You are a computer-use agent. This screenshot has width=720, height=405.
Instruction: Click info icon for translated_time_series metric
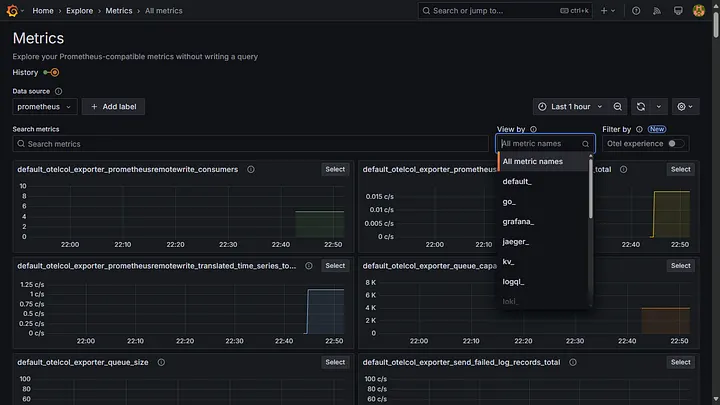pos(309,266)
